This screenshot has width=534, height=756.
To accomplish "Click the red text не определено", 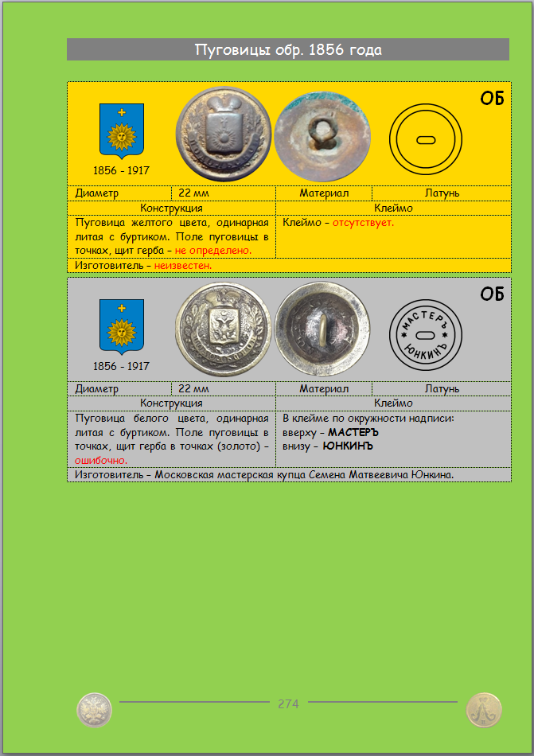I will coord(213,251).
